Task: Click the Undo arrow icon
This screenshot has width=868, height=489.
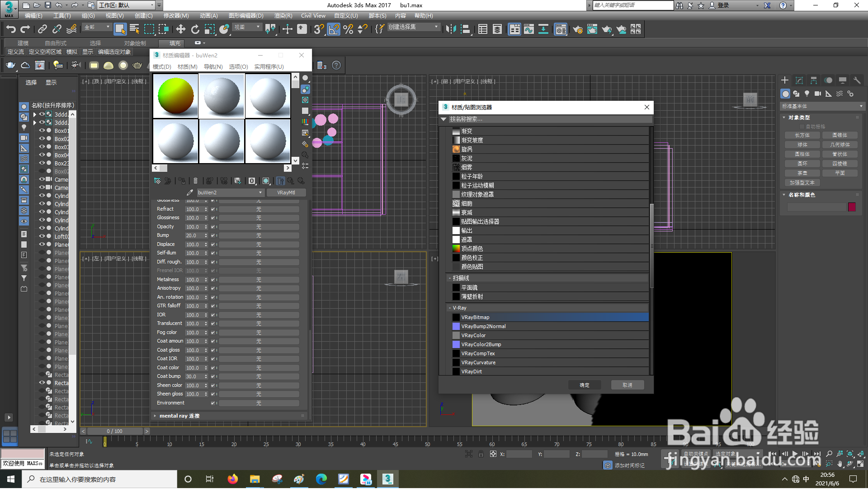Action: coord(11,29)
